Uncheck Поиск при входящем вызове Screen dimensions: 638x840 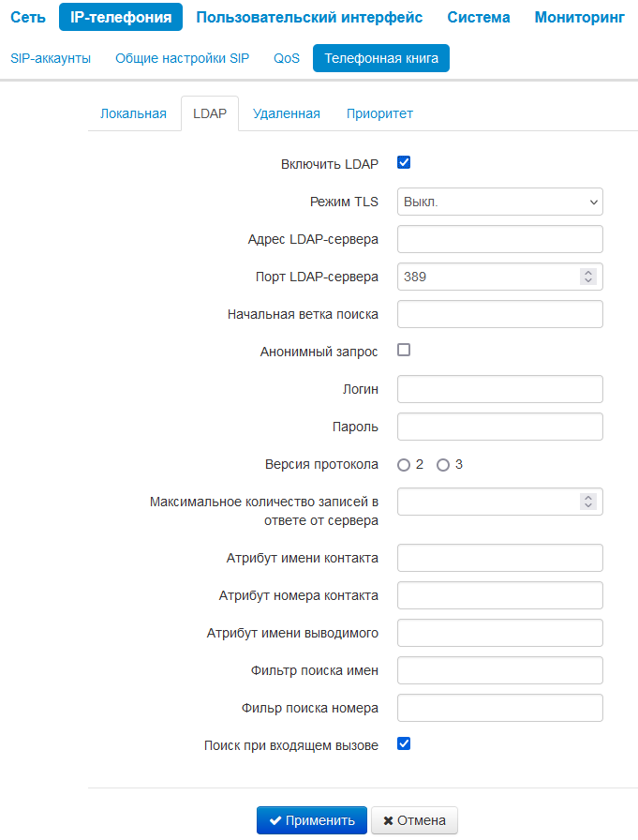[x=405, y=744]
